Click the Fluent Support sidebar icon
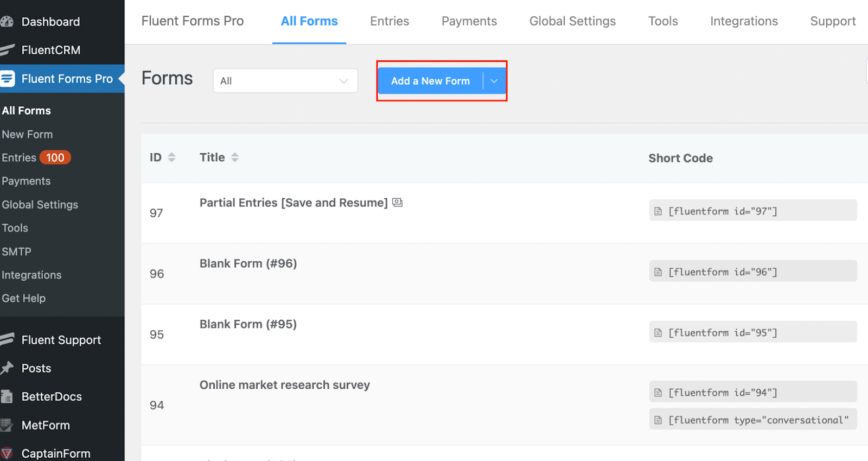 pos(7,340)
